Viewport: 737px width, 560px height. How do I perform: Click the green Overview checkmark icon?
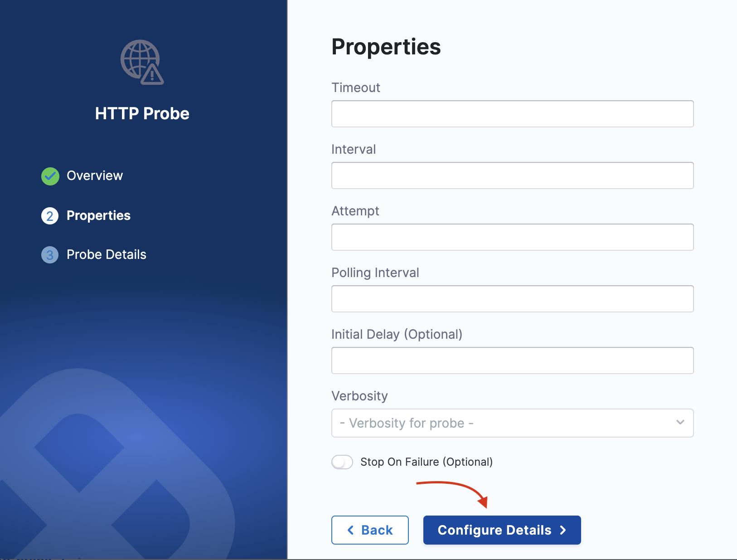[x=50, y=176]
